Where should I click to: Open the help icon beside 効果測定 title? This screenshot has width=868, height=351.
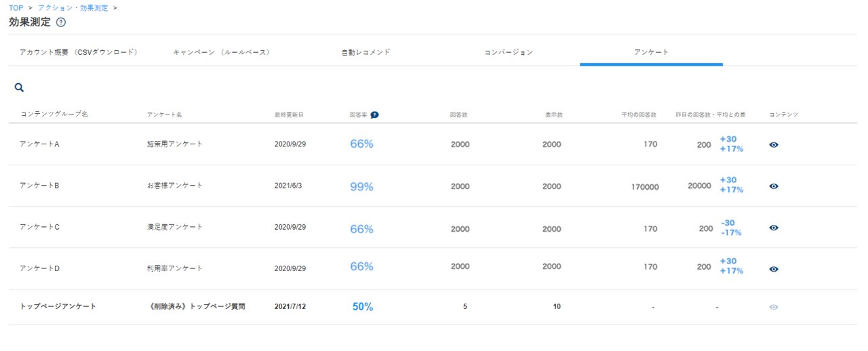click(x=61, y=22)
